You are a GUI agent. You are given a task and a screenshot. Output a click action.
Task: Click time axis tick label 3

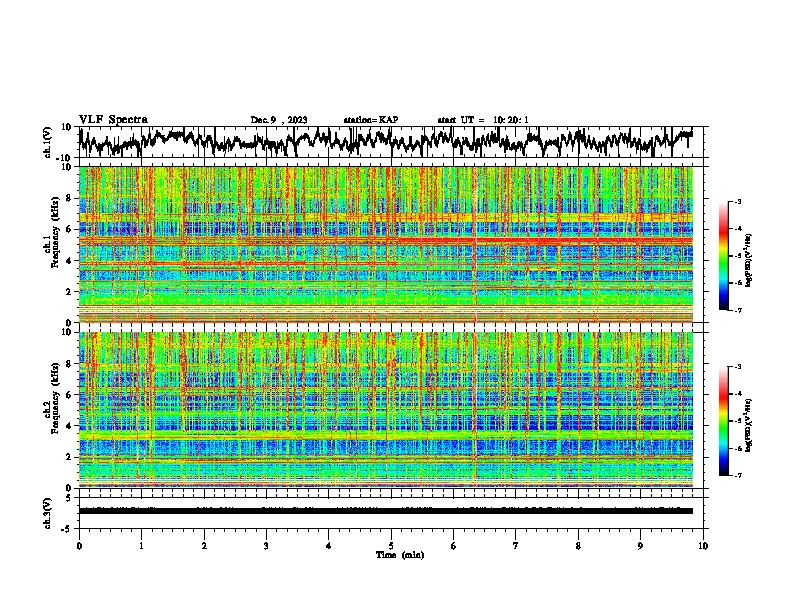(x=266, y=546)
